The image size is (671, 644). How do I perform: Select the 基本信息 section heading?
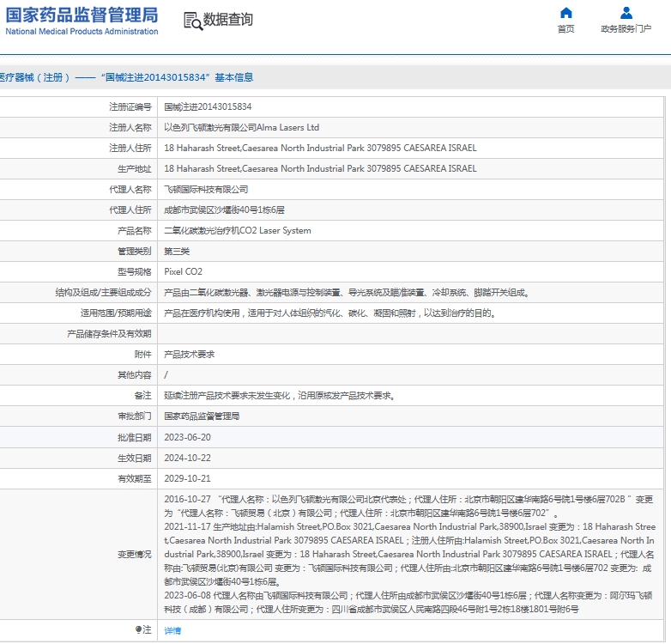click(234, 77)
